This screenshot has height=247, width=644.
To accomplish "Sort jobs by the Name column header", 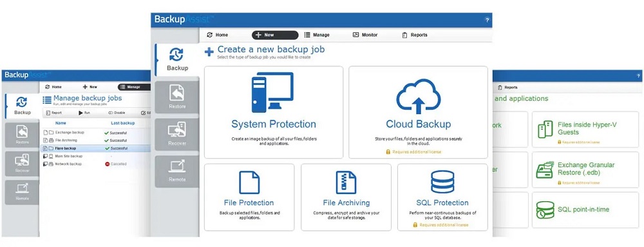I will point(61,123).
